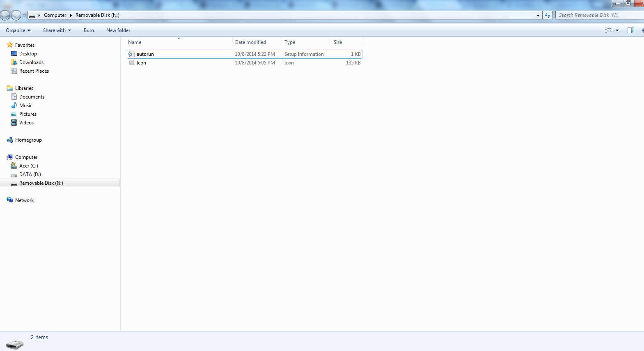Open the Videos library film icon
The image size is (644, 351).
coord(14,123)
